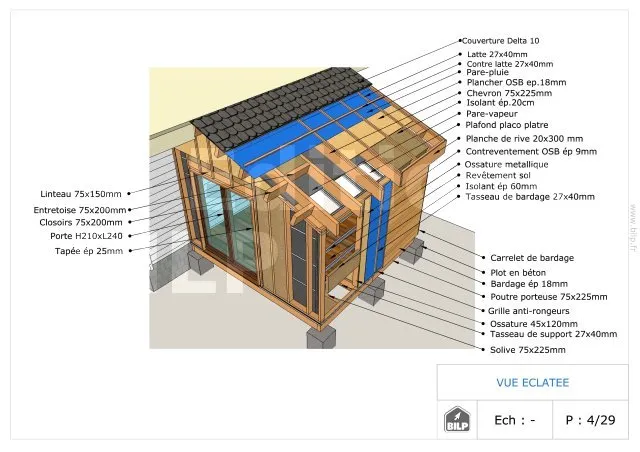Click the 'P : 4/29' page indicator
Image resolution: width=640 pixels, height=452 pixels.
tap(590, 420)
